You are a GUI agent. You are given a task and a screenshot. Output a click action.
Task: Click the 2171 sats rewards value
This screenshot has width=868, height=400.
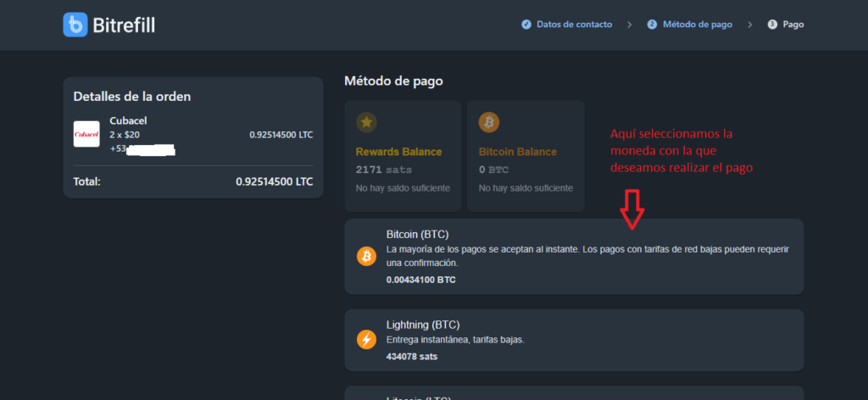tap(384, 169)
